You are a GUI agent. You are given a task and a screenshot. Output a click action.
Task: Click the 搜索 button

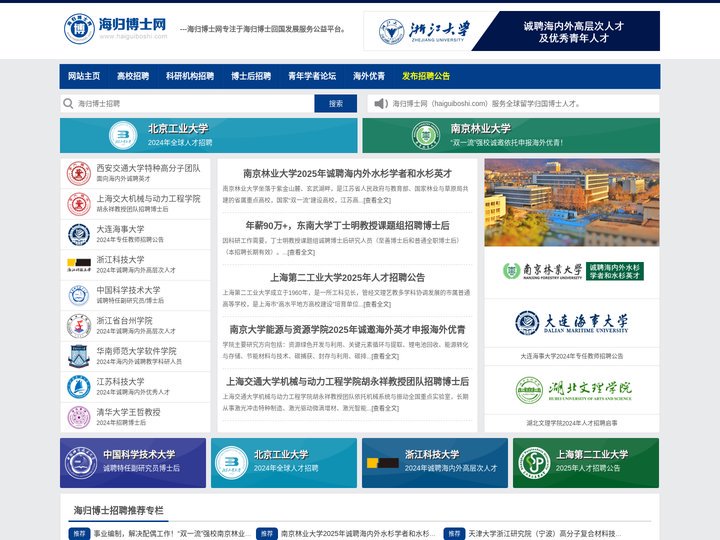tap(336, 103)
